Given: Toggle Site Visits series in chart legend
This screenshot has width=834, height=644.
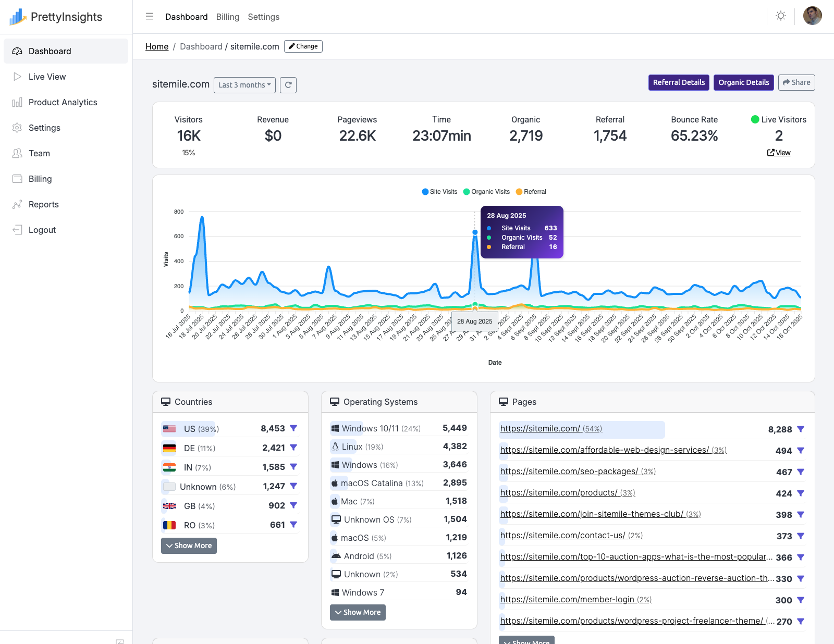Looking at the screenshot, I should [x=439, y=192].
